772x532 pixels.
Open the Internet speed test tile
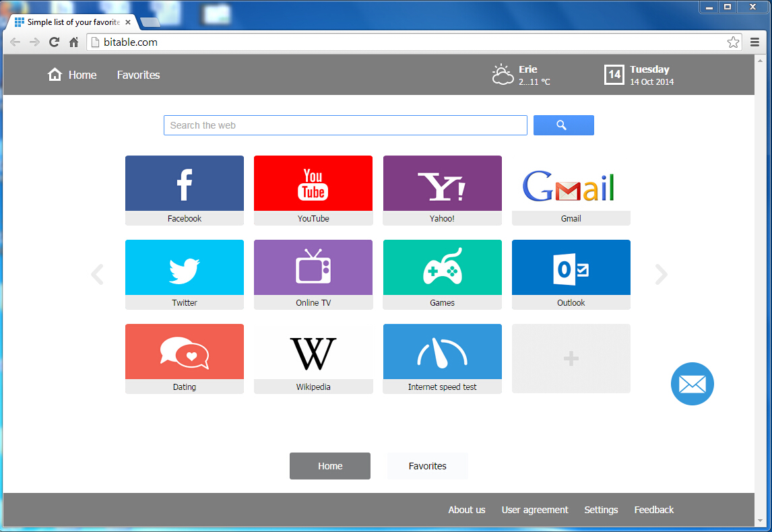442,359
